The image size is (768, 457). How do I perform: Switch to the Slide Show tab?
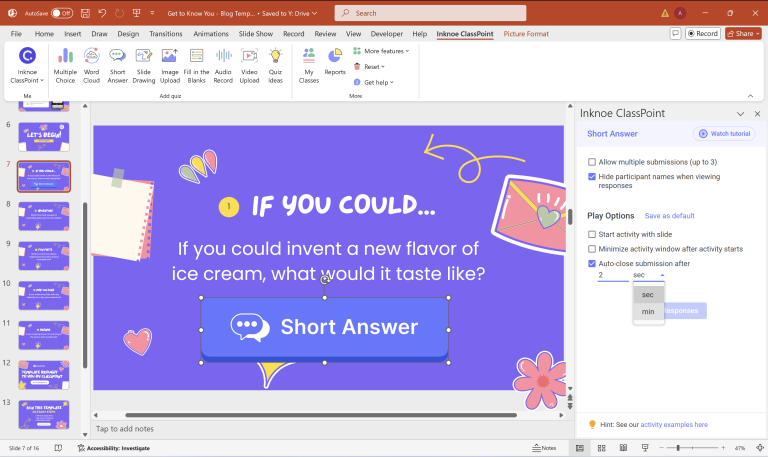[256, 34]
